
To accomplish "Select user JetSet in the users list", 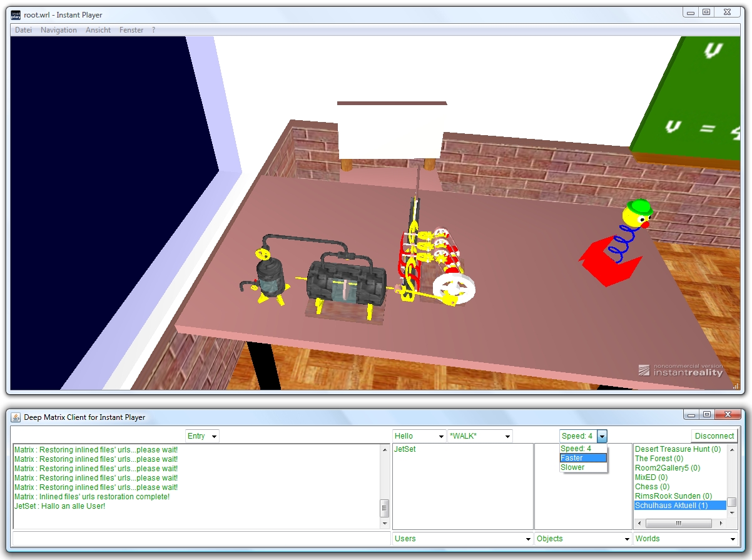I will [x=405, y=449].
